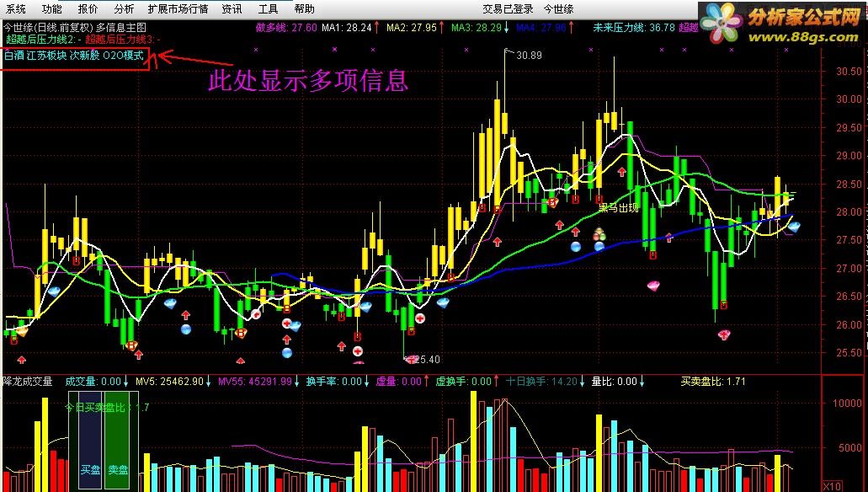
Task: Open the 分析 menu
Action: click(124, 9)
